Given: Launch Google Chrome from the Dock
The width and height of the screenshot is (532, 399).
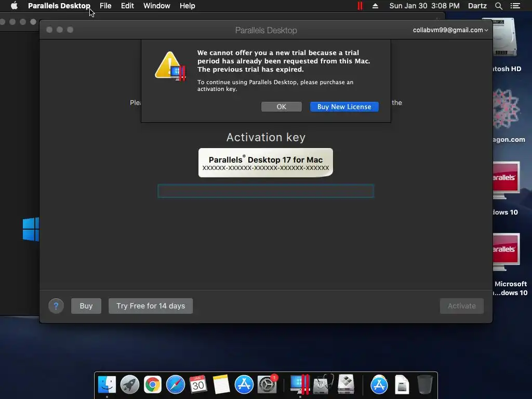Looking at the screenshot, I should click(x=153, y=384).
